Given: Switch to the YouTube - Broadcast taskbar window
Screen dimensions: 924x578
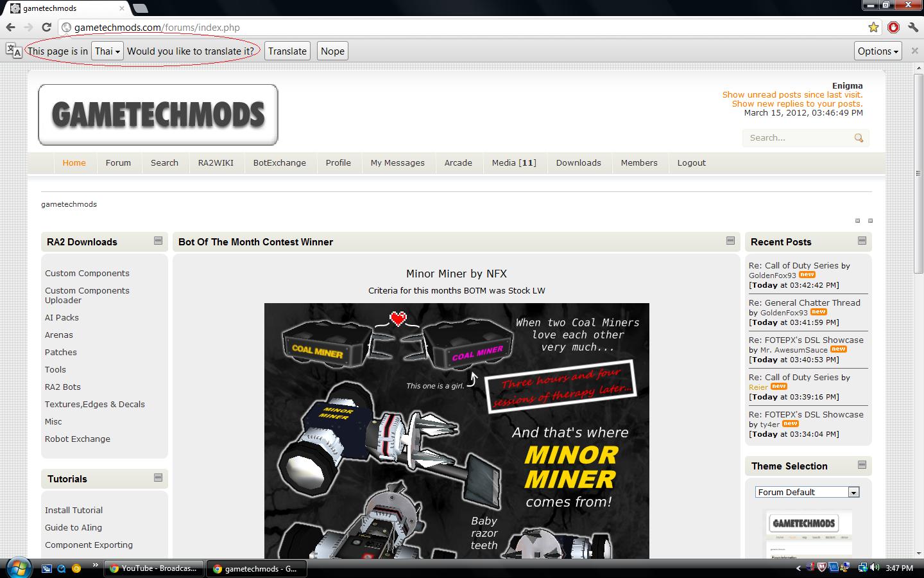Looking at the screenshot, I should point(154,568).
